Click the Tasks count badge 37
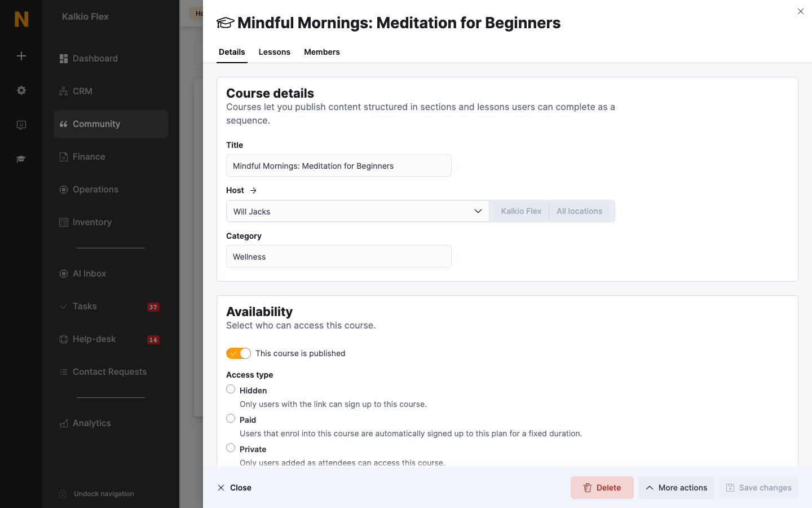 [x=153, y=307]
